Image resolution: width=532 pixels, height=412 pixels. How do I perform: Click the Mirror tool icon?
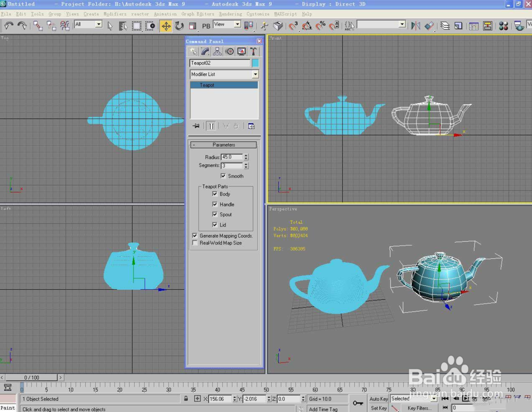(x=415, y=26)
